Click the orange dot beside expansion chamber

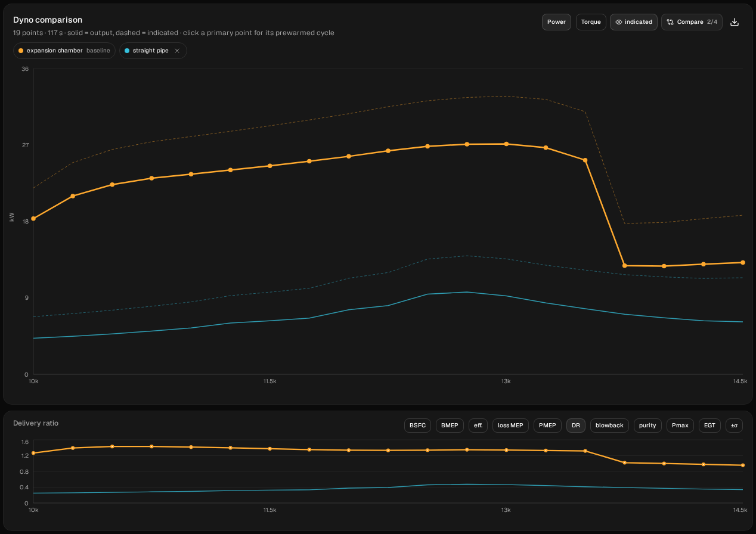click(21, 51)
